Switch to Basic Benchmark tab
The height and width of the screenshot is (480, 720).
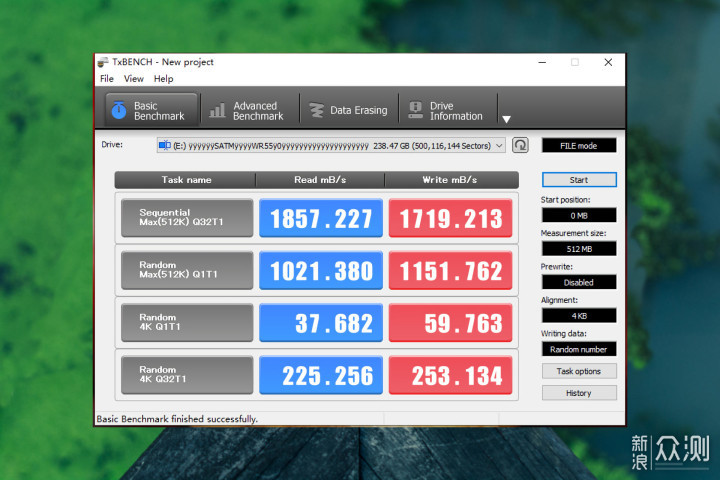click(152, 111)
